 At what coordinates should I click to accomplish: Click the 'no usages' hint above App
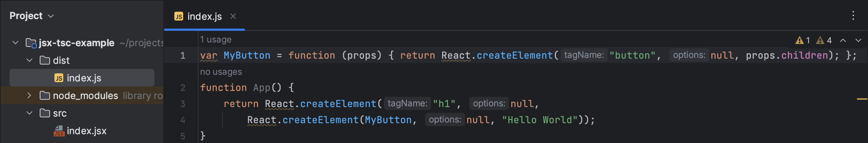click(221, 72)
